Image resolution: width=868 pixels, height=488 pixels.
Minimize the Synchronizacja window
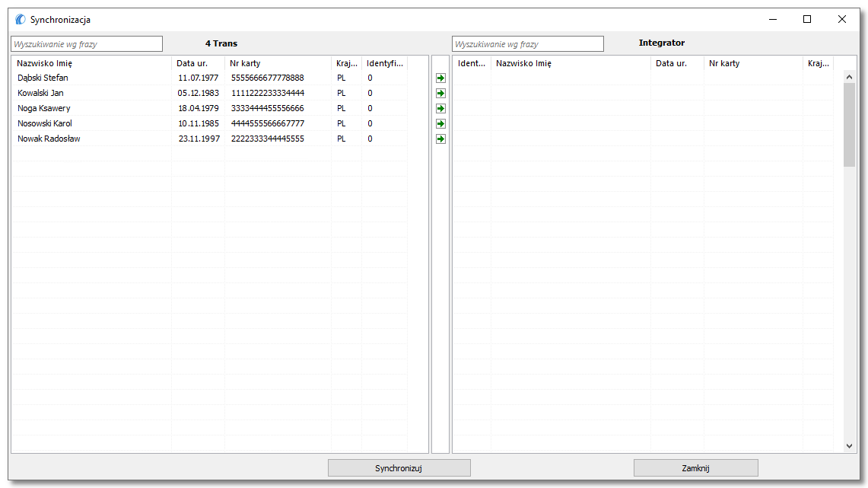click(x=773, y=19)
